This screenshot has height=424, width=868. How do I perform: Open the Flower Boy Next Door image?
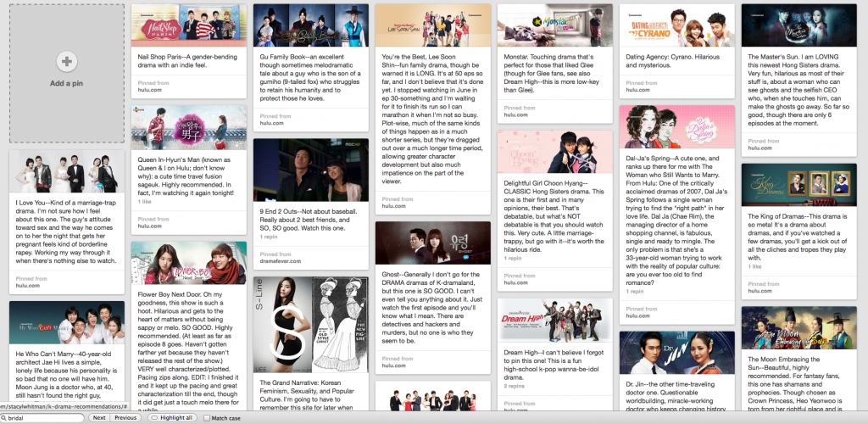[x=189, y=263]
